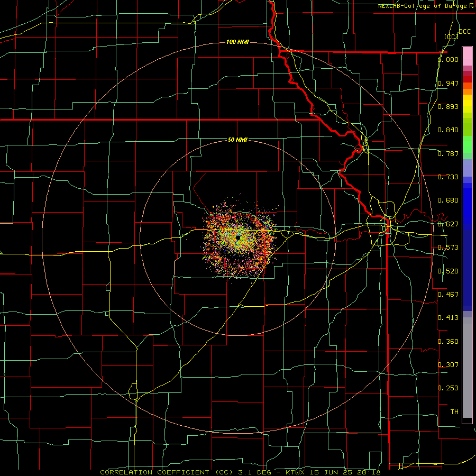This screenshot has height=476, width=476.
Task: Pick the bright green swatch near 0.787
Action: point(467,144)
